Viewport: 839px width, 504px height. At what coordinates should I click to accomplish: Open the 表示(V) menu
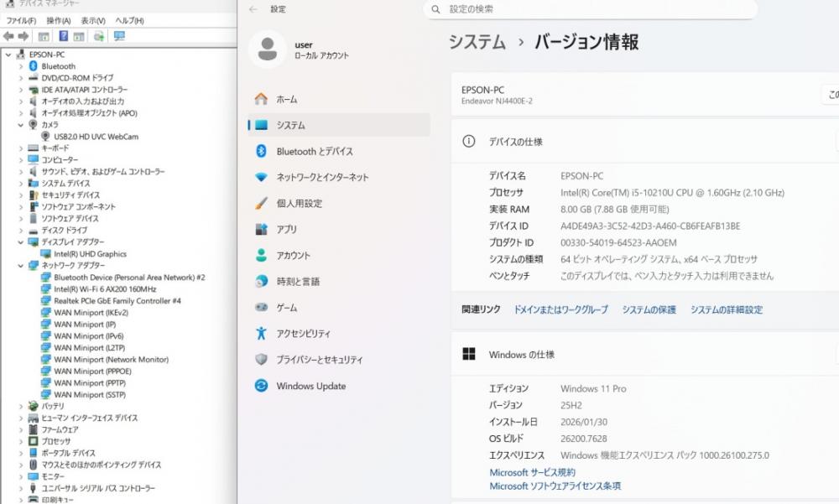[x=93, y=20]
